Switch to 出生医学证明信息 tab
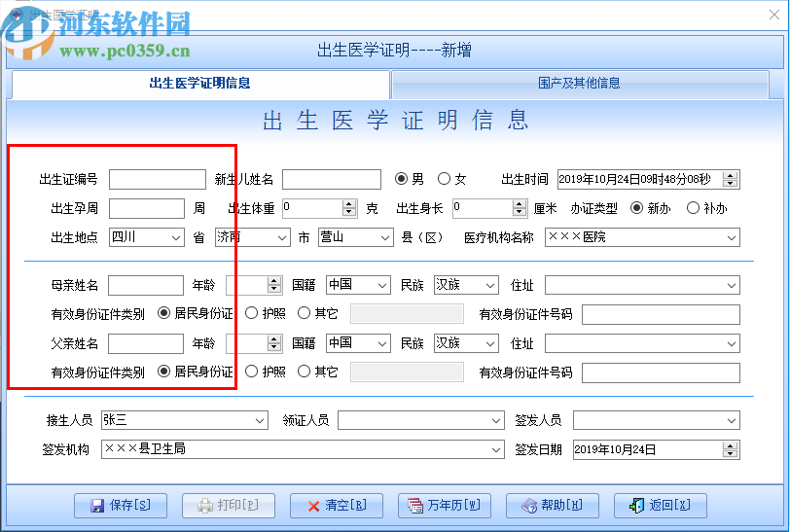This screenshot has height=532, width=790. point(200,84)
